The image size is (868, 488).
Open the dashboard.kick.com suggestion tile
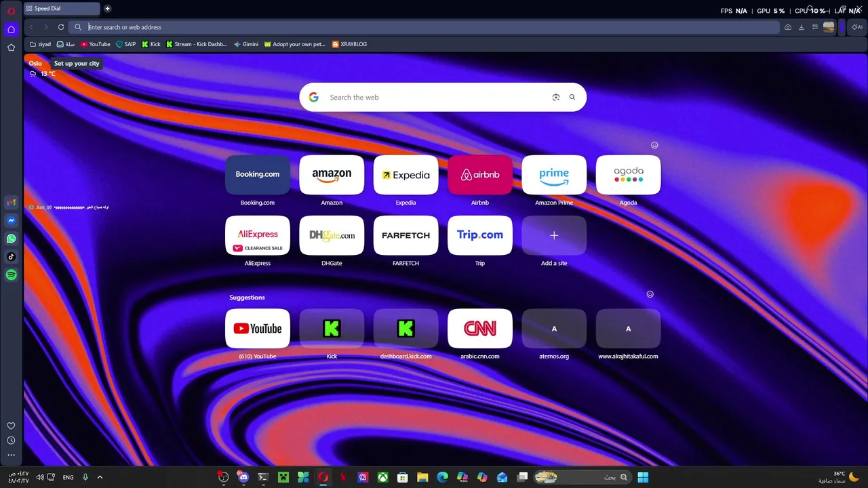tap(406, 329)
